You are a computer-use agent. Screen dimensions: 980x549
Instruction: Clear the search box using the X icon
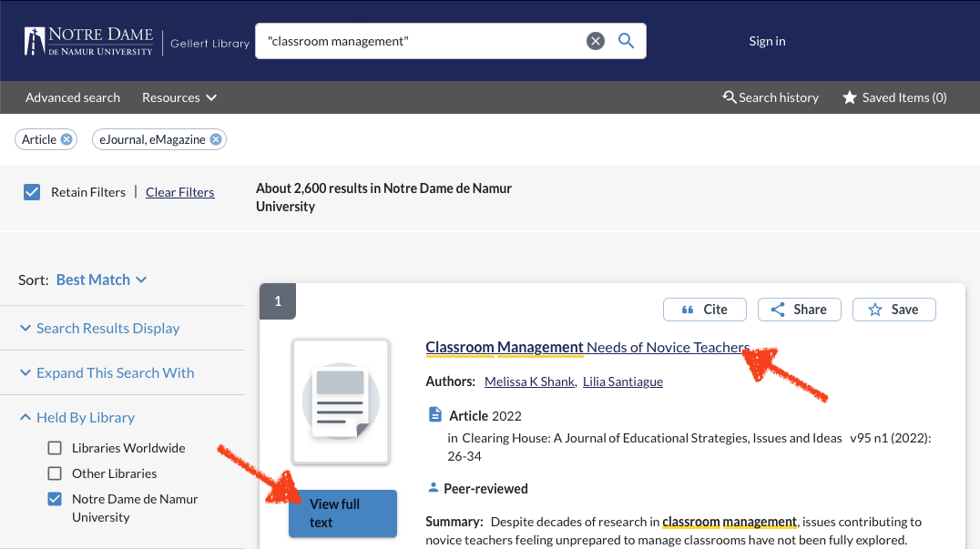click(x=596, y=40)
